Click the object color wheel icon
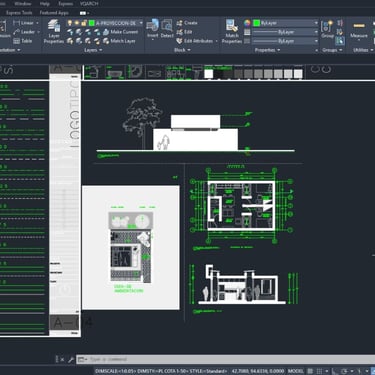 tap(247, 23)
